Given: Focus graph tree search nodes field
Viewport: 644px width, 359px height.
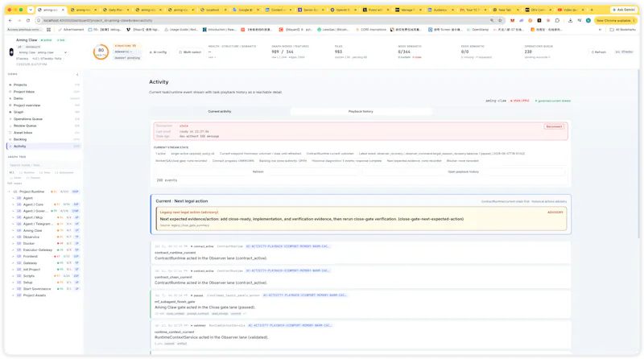Looking at the screenshot, I should pyautogui.click(x=44, y=165).
